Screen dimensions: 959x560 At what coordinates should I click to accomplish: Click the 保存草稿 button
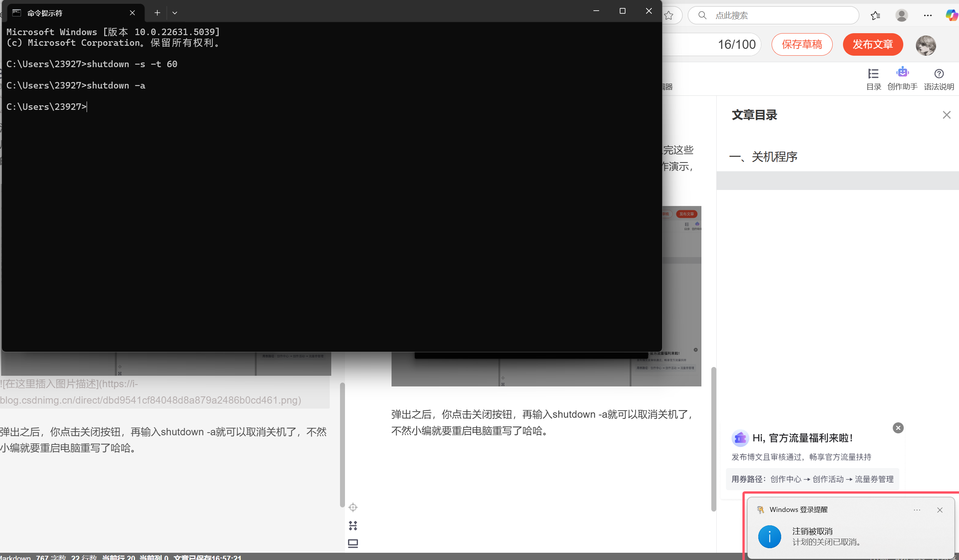click(x=802, y=44)
